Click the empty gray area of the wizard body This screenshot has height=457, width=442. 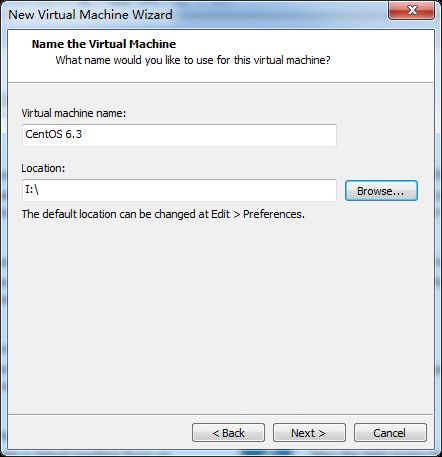(x=220, y=317)
